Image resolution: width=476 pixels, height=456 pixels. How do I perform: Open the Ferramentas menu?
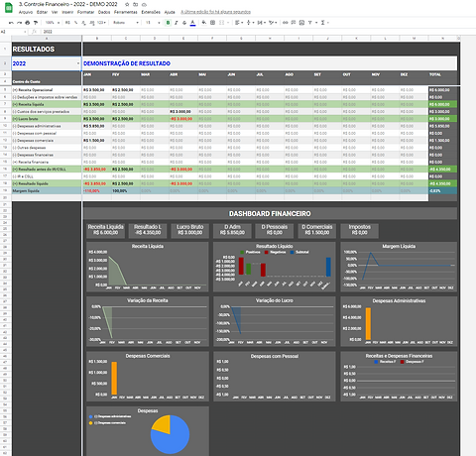126,12
